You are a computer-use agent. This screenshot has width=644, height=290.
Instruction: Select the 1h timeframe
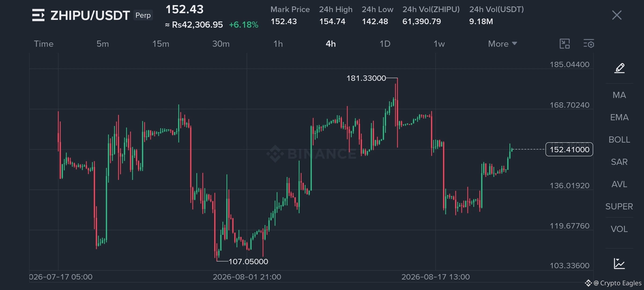point(278,44)
